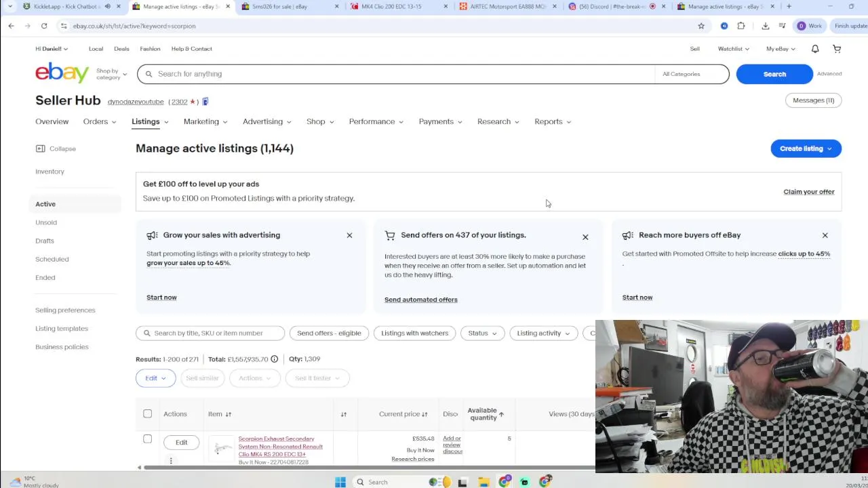Open browser extensions puzzle icon
This screenshot has width=868, height=488.
point(741,26)
